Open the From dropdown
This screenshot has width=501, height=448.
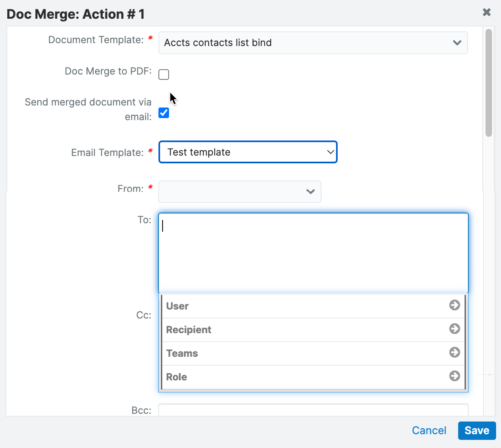pyautogui.click(x=240, y=191)
